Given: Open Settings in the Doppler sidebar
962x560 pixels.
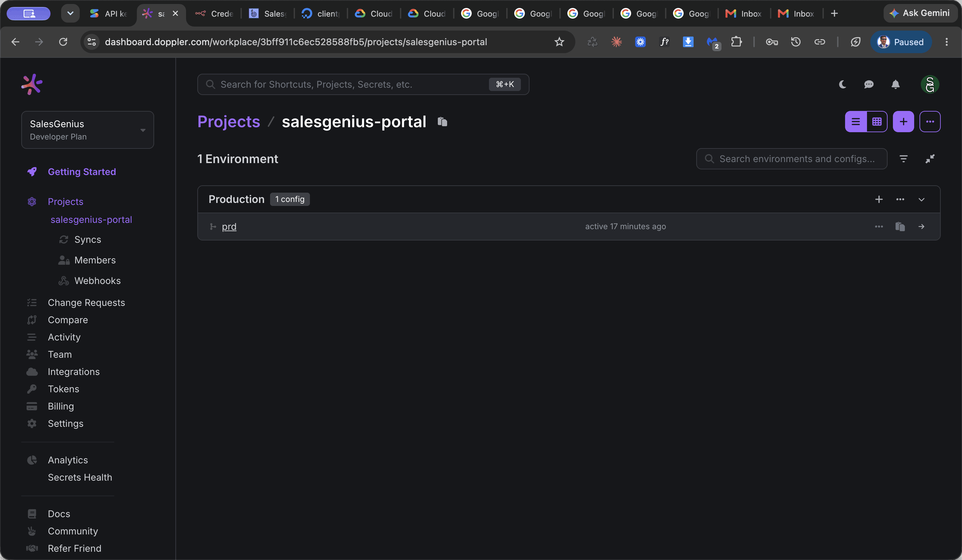Looking at the screenshot, I should pyautogui.click(x=65, y=423).
